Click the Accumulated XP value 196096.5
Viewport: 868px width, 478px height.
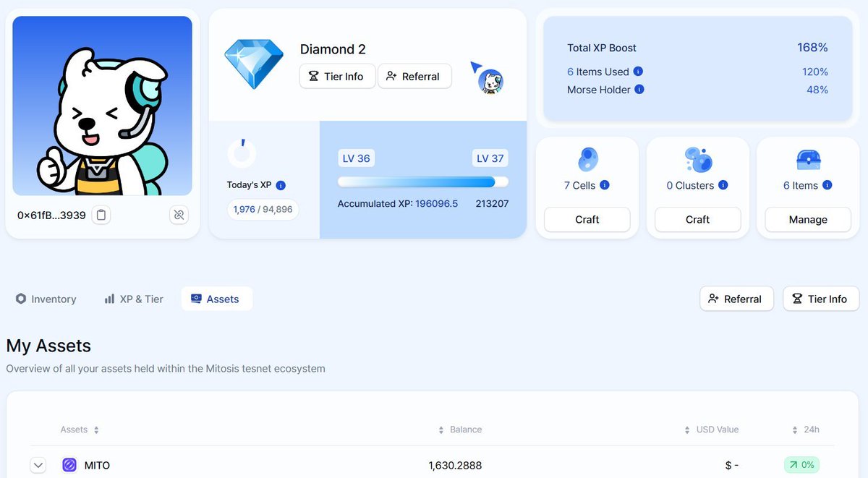pos(437,204)
